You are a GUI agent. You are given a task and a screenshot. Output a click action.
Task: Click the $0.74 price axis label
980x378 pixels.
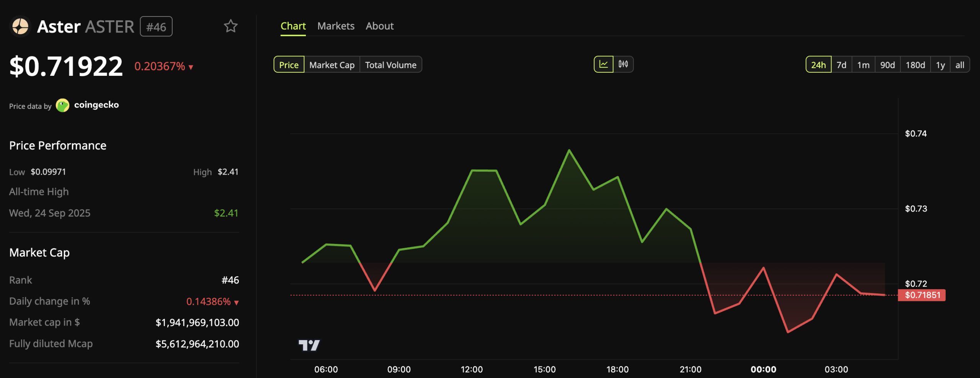916,133
